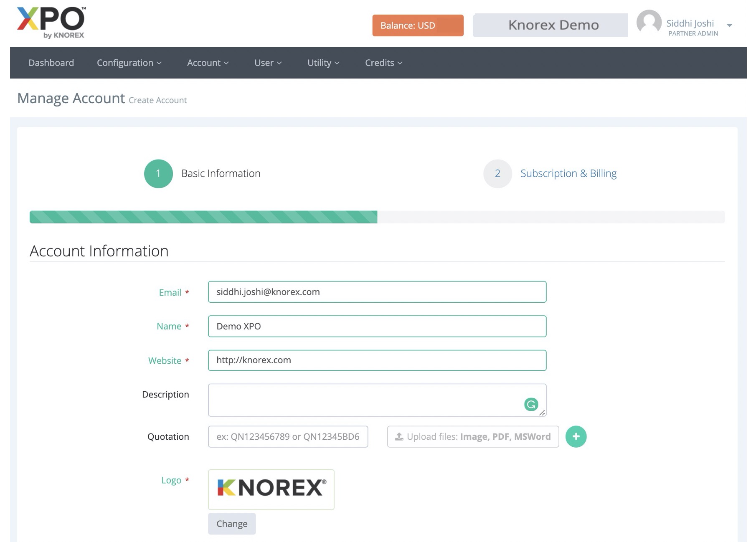Open the User menu in navbar
Viewport: 756px width, 542px height.
tap(268, 63)
